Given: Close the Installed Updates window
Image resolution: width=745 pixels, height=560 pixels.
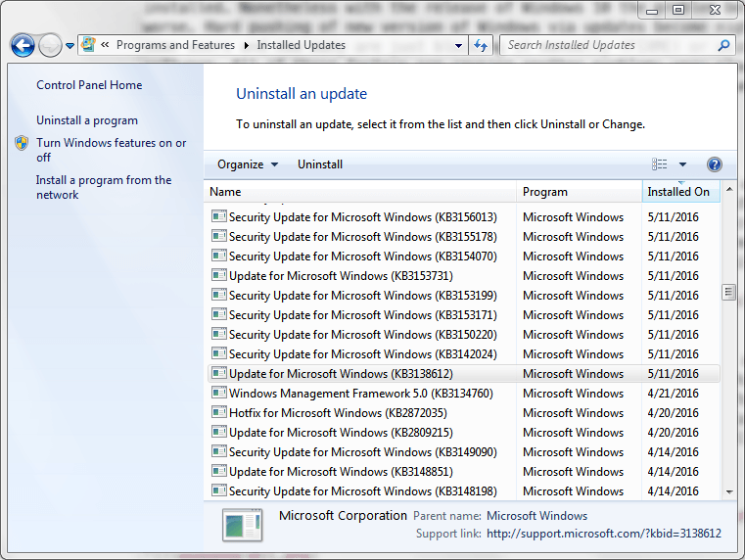Looking at the screenshot, I should coord(715,11).
